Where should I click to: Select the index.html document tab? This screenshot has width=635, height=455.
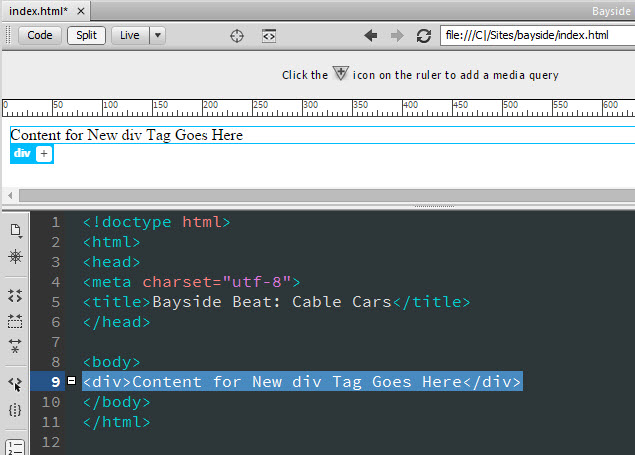38,11
